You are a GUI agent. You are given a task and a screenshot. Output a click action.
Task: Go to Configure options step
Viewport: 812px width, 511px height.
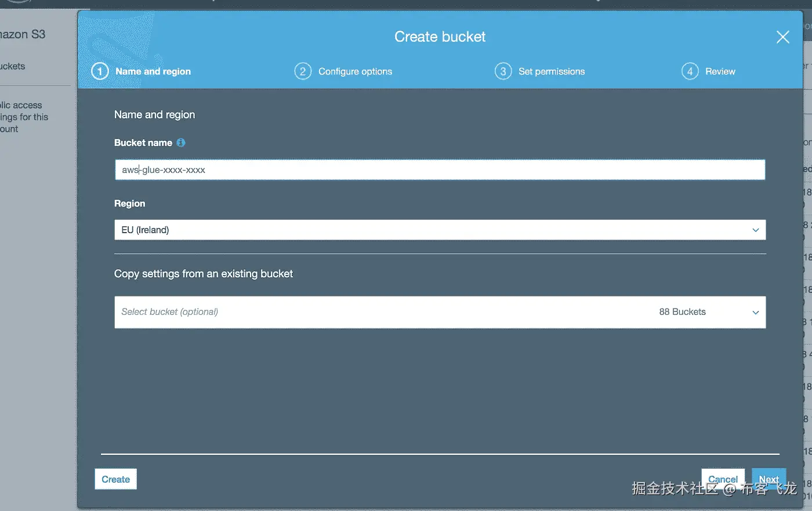point(355,71)
